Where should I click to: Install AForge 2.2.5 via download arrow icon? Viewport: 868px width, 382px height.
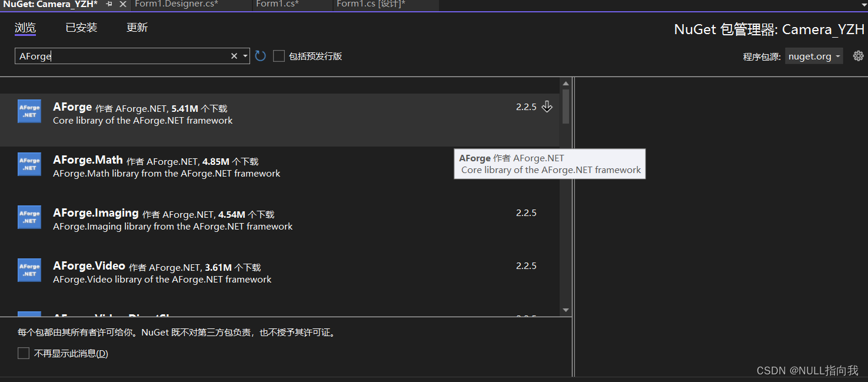pyautogui.click(x=547, y=107)
